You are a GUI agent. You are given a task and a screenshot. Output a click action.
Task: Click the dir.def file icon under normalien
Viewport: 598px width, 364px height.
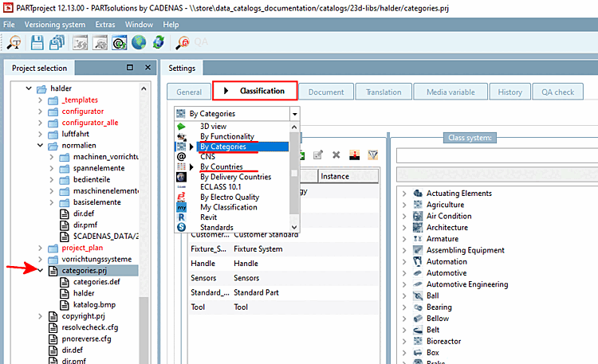[64, 213]
